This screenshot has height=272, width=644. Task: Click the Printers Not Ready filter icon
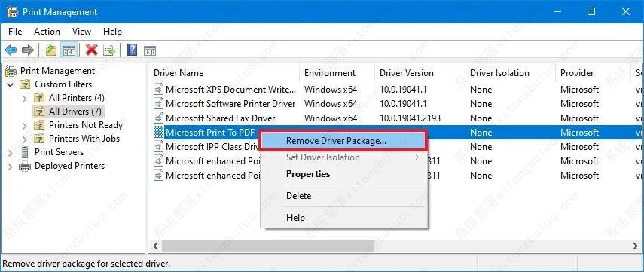pyautogui.click(x=39, y=125)
